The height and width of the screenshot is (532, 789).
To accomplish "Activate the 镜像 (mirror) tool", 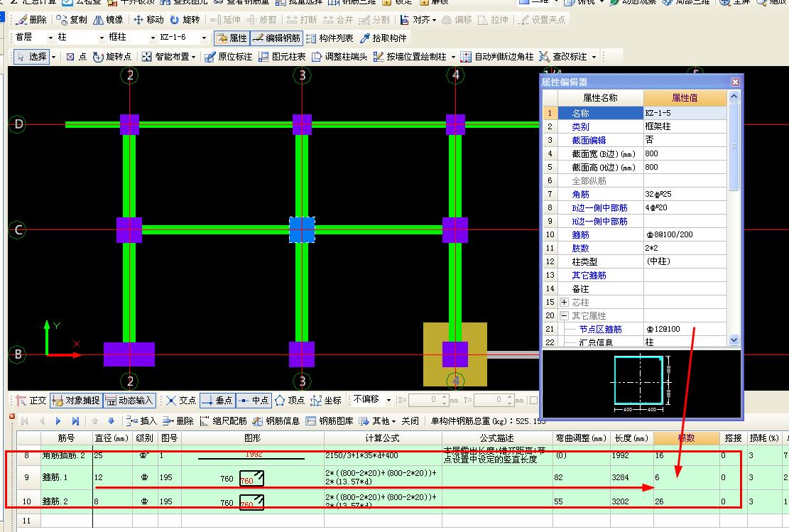I will (x=108, y=20).
